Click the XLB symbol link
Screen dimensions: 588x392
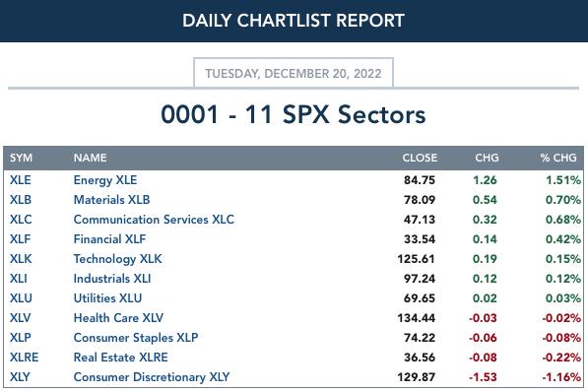(21, 200)
